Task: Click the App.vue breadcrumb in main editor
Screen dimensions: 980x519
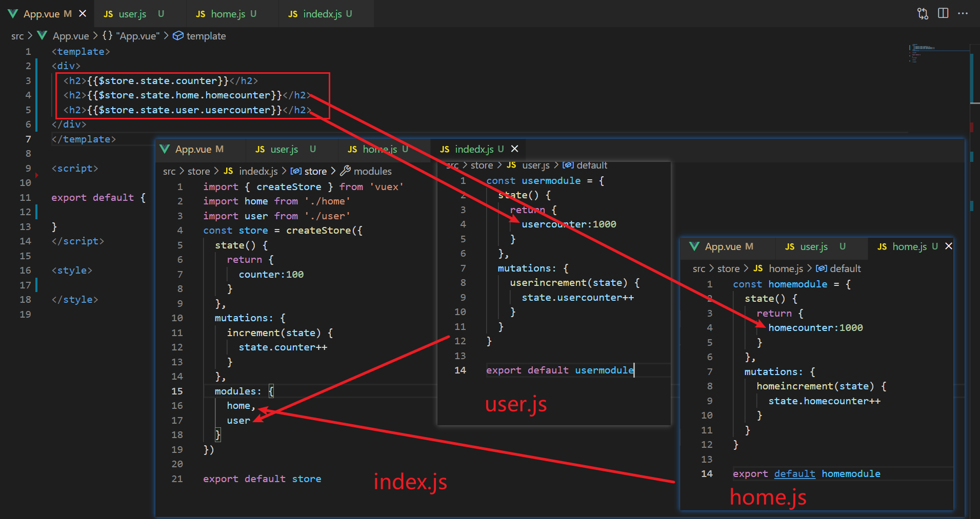Action: click(x=71, y=36)
